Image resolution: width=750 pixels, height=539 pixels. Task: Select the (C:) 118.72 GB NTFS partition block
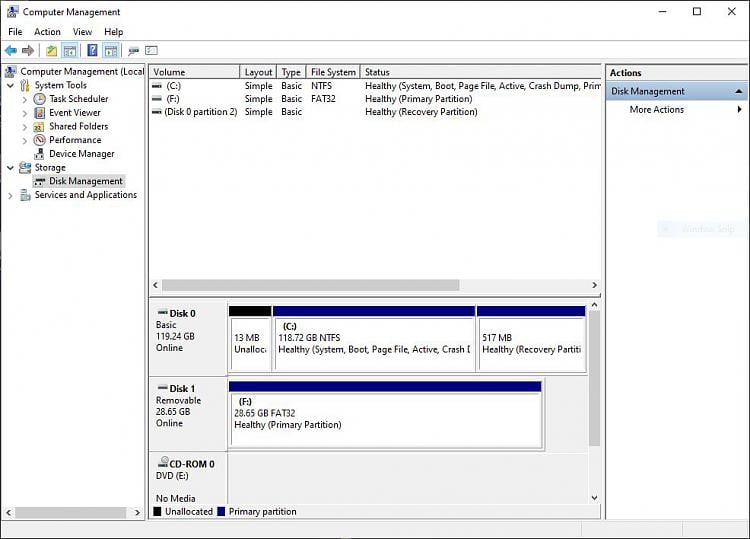coord(374,339)
